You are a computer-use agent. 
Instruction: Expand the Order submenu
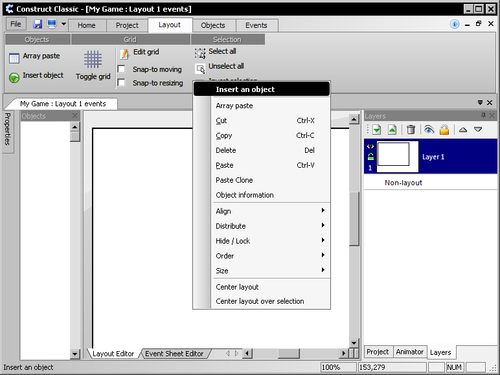[262, 256]
